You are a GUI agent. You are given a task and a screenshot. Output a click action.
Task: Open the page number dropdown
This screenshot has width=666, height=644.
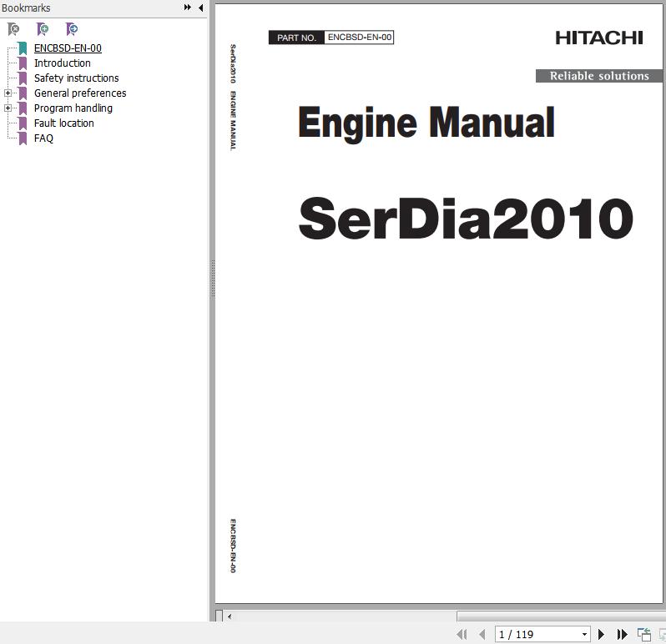(x=584, y=635)
